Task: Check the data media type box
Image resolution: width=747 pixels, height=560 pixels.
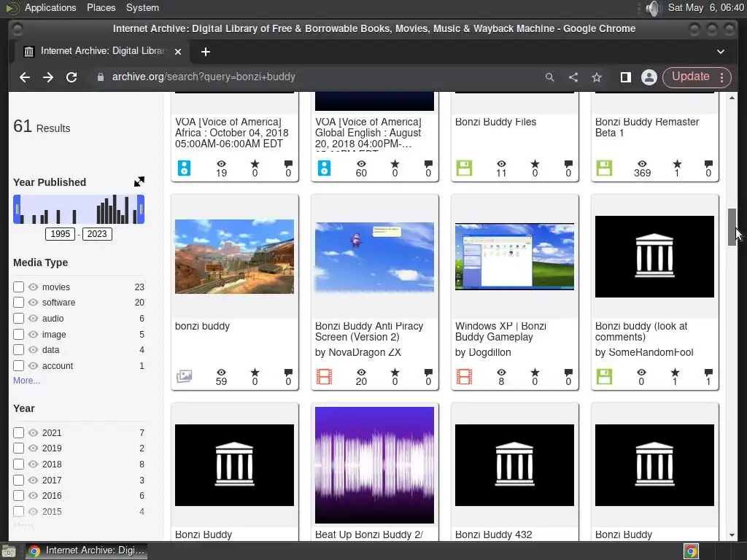Action: [18, 350]
